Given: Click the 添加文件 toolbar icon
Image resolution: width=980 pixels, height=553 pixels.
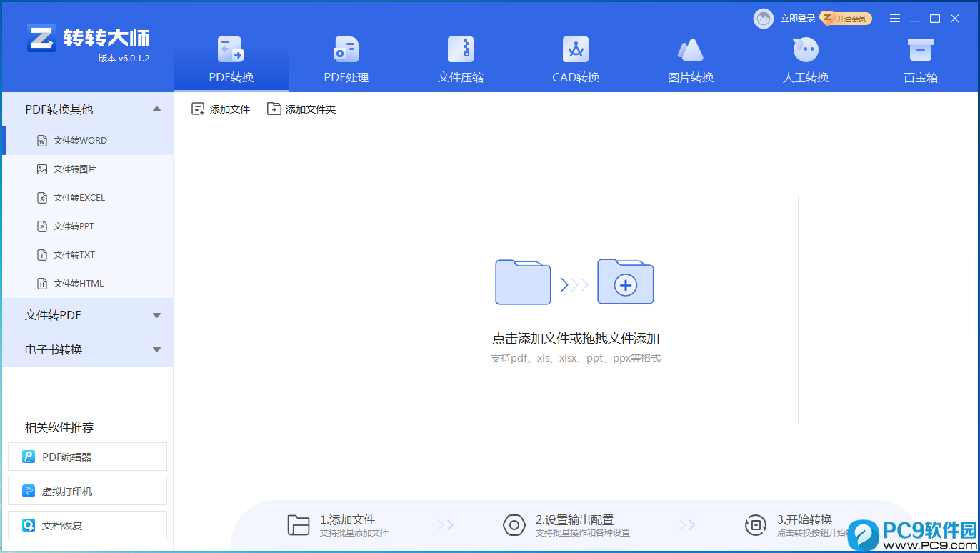Looking at the screenshot, I should point(198,109).
